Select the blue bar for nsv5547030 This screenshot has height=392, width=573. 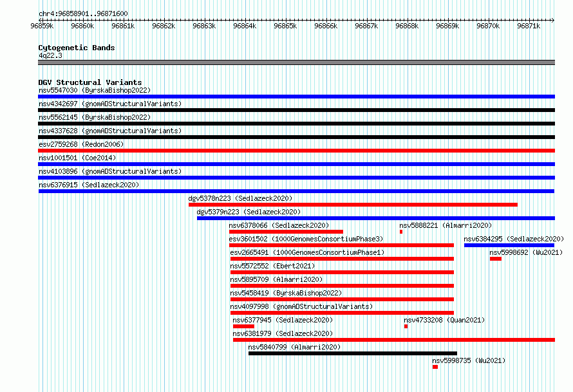click(296, 97)
